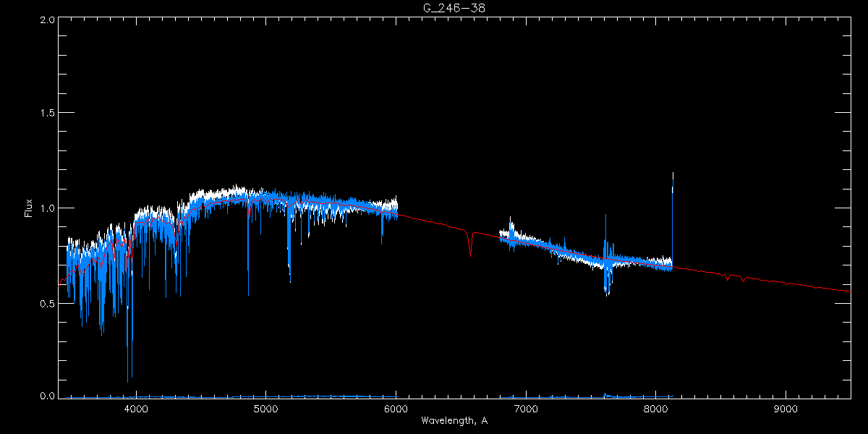868x434 pixels.
Task: Click the Flux axis label
Action: tap(28, 208)
